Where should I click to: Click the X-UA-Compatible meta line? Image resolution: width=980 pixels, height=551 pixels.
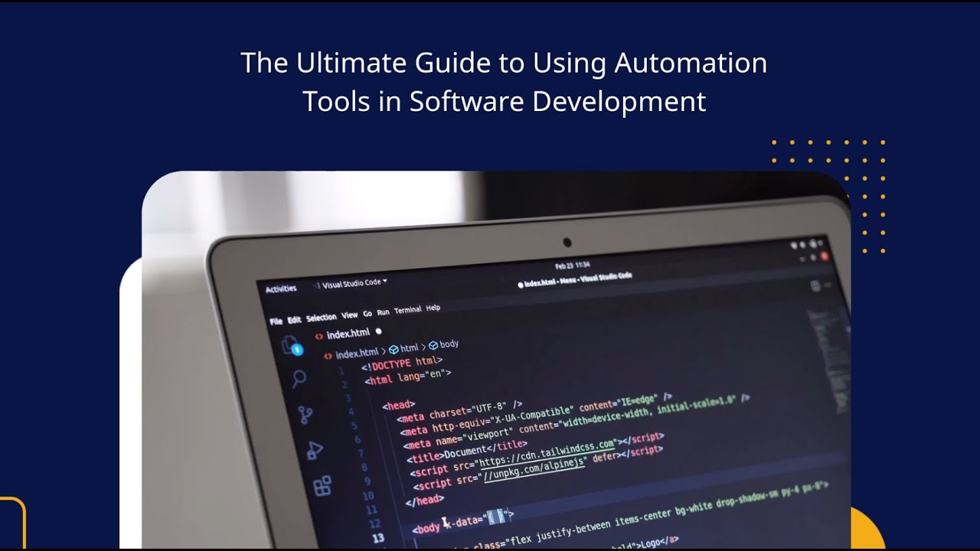pyautogui.click(x=535, y=414)
